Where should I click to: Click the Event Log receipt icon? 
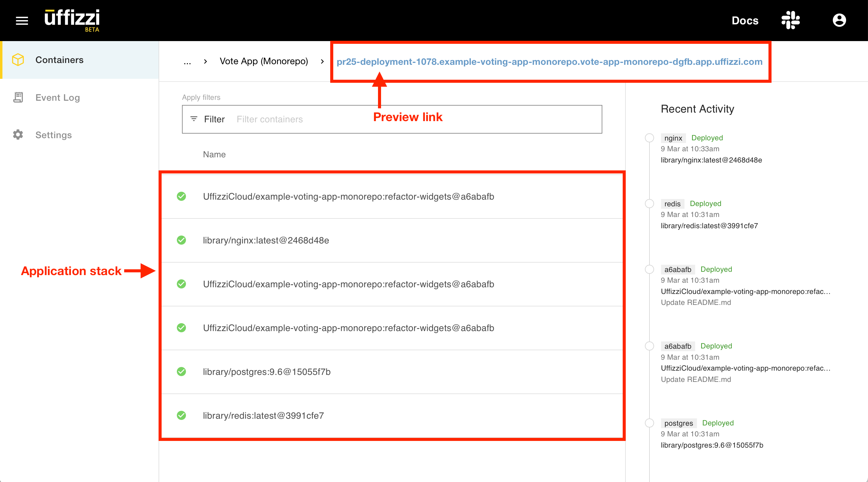tap(18, 97)
